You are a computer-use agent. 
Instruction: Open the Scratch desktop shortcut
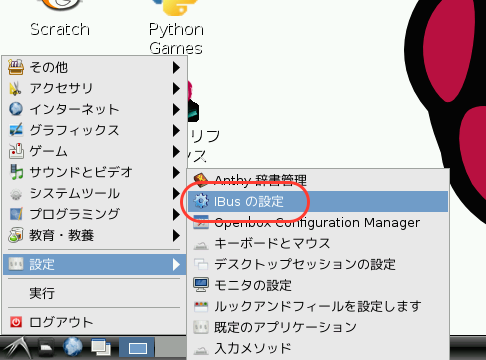(60, 18)
